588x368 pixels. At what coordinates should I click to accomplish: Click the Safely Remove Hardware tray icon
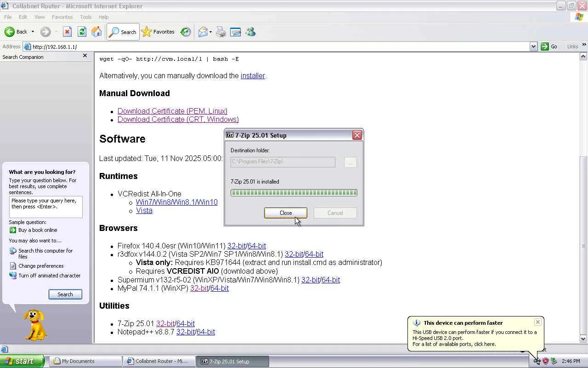pyautogui.click(x=554, y=361)
